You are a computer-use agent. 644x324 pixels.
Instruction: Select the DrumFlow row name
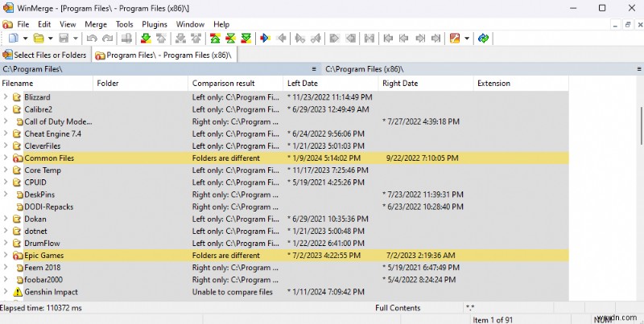[x=42, y=244]
